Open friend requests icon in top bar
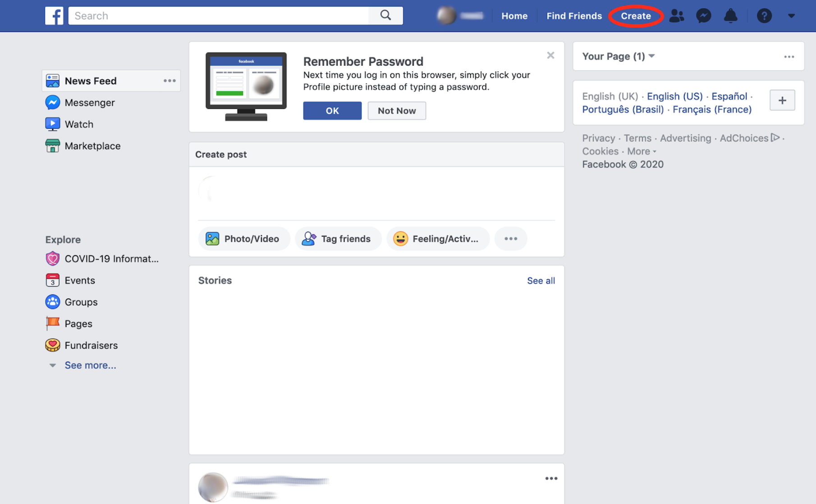816x504 pixels. 676,16
